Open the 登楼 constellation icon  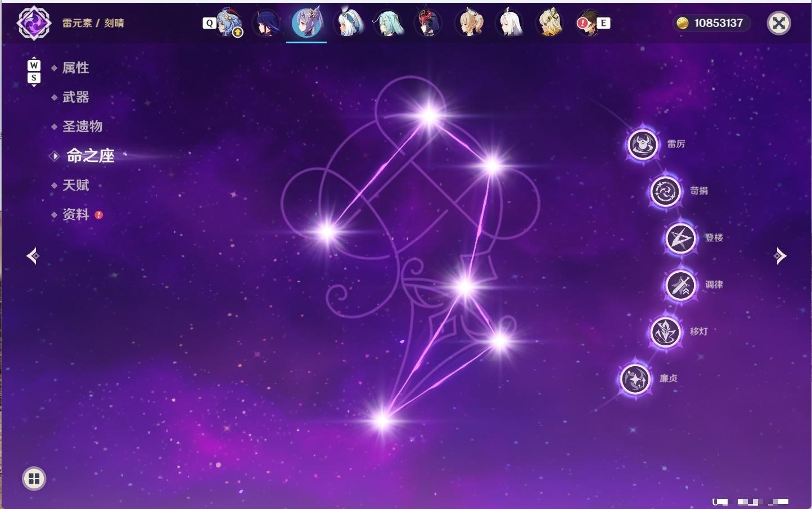pos(680,238)
